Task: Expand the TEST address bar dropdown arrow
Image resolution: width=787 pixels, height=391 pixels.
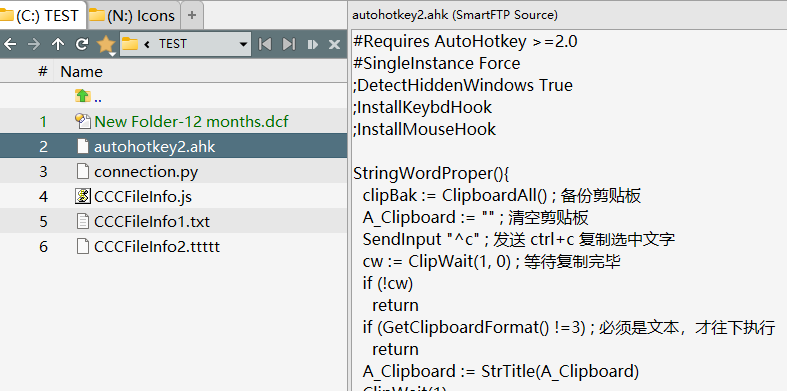Action: [x=243, y=44]
